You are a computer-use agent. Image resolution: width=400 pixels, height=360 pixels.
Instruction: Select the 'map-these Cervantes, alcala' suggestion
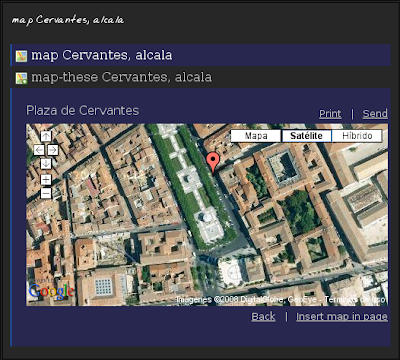[x=201, y=77]
